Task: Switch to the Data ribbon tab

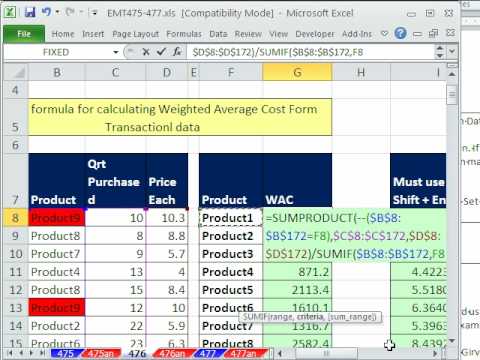Action: [218, 34]
